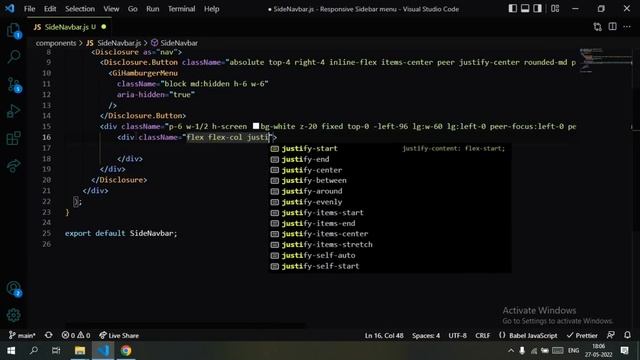The width and height of the screenshot is (640, 360).
Task: Toggle the bottom panel layout
Action: [525, 9]
